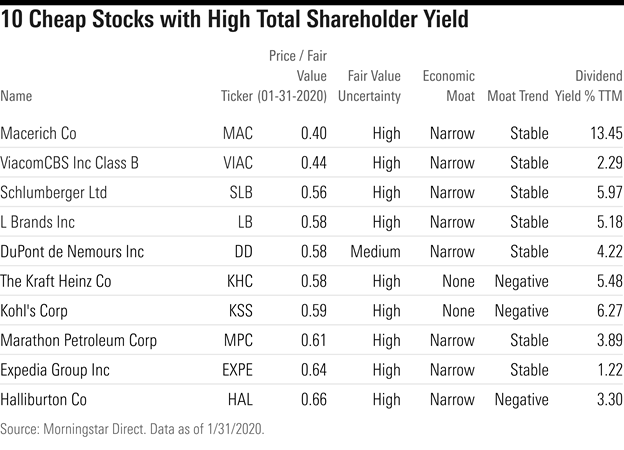Select the Macerich Co row name
Viewport: 624px width, 450px height.
click(x=39, y=133)
